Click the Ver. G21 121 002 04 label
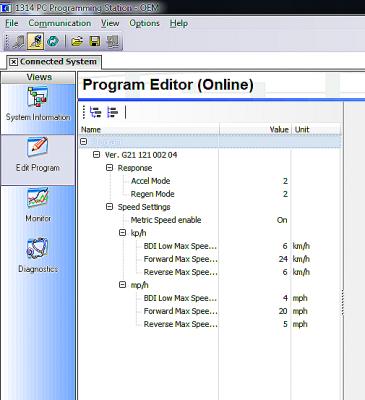Screen dimensions: 365x400 [141, 155]
